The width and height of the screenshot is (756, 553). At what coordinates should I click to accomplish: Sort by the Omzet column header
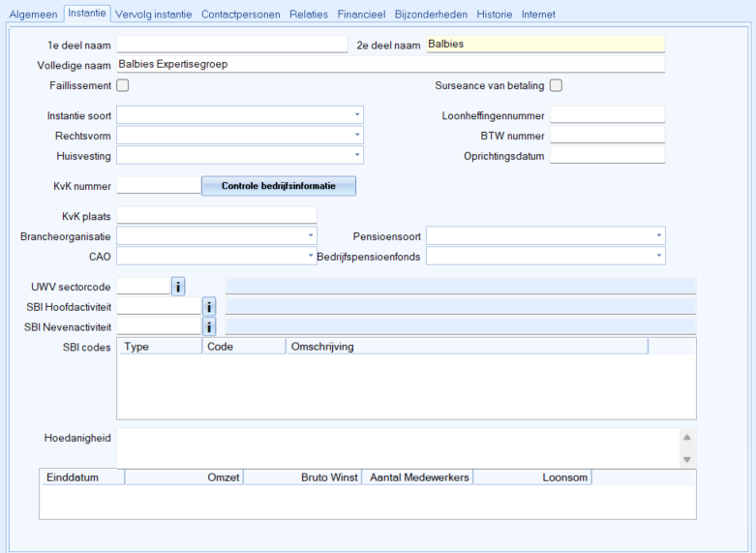click(184, 477)
